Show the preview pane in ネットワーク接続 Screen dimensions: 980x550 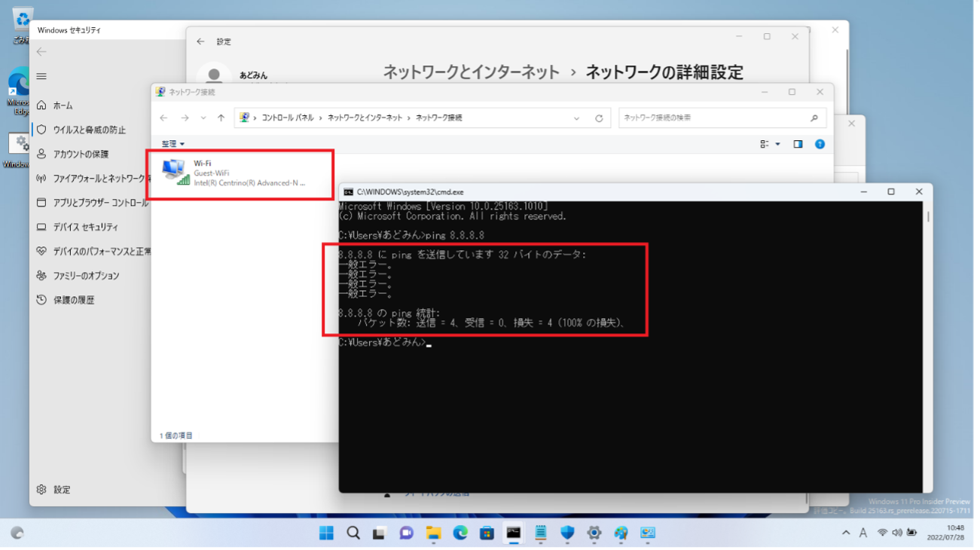798,144
